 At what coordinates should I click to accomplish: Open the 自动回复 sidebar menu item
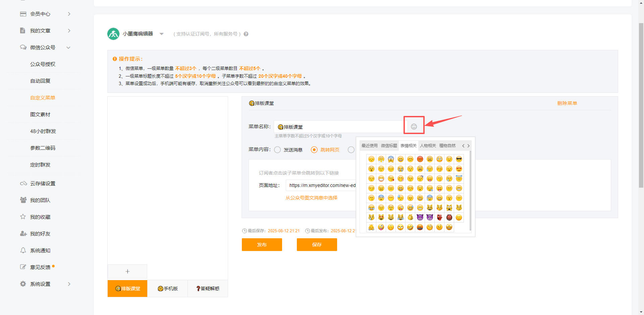pos(40,81)
